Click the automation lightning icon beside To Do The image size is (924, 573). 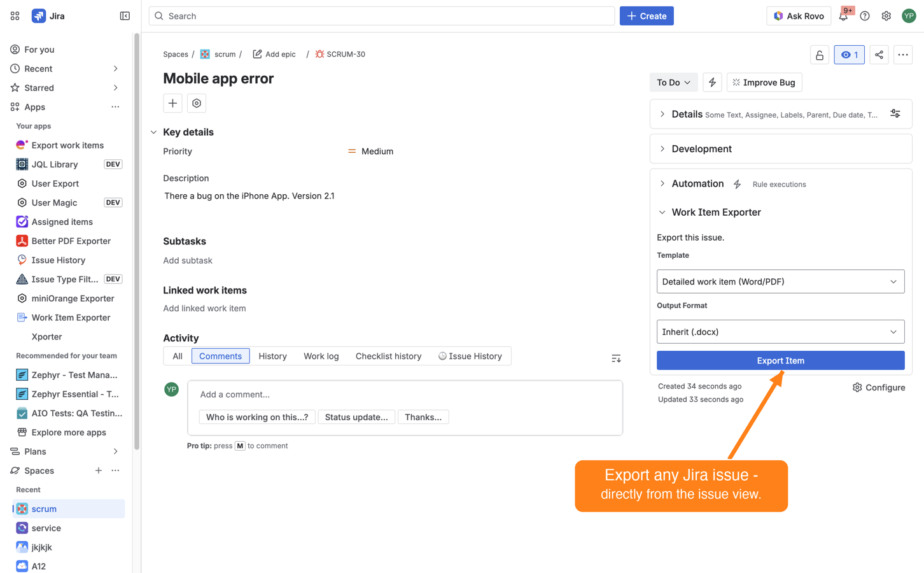coord(712,82)
